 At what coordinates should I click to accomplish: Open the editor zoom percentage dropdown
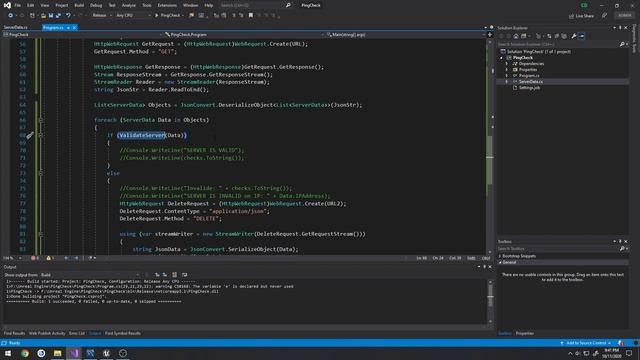pos(12,258)
